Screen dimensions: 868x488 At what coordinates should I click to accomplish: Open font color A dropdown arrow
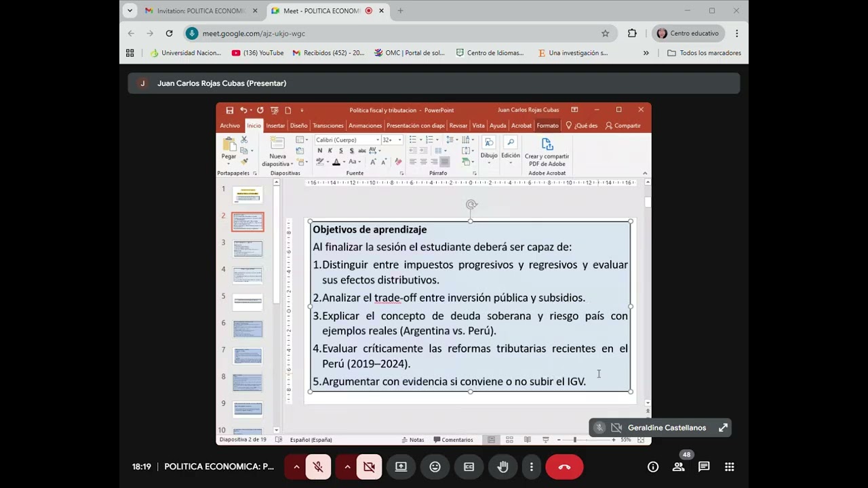pos(344,162)
